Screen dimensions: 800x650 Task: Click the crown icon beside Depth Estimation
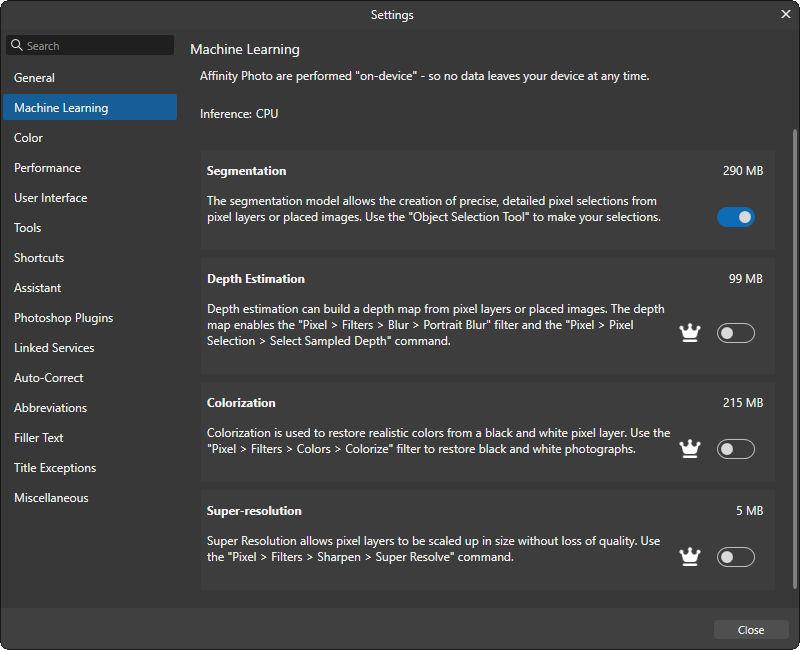[x=689, y=333]
